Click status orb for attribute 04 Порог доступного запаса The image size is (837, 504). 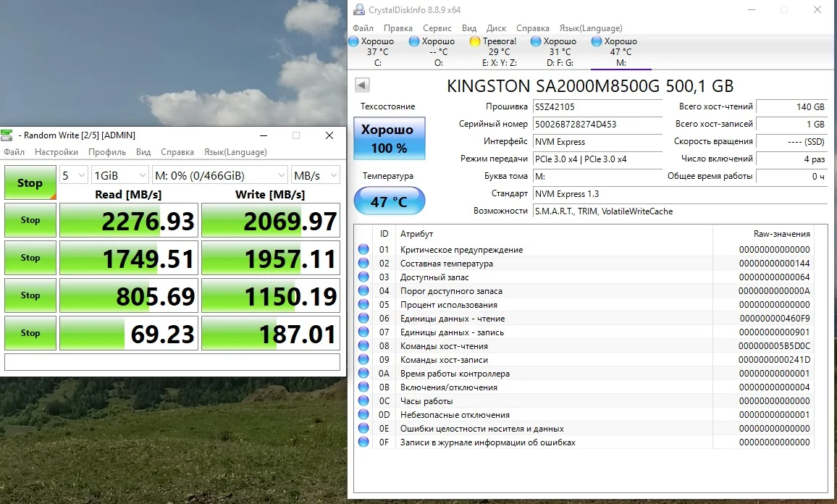(363, 291)
